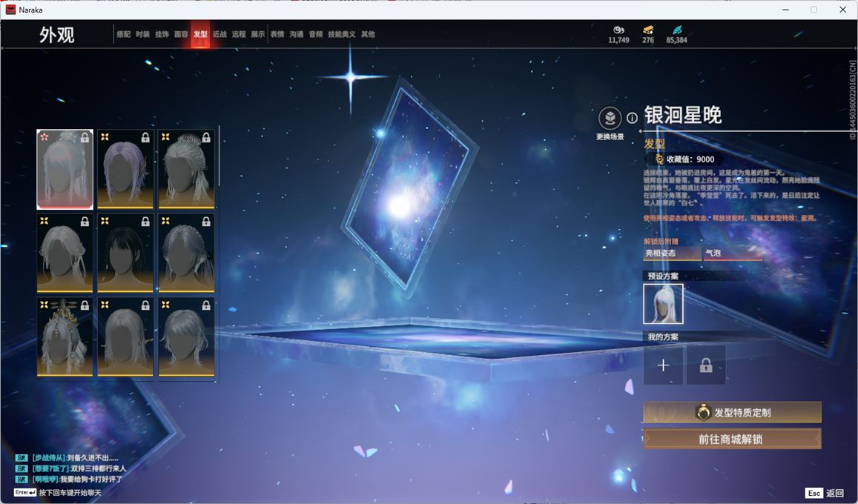The width and height of the screenshot is (858, 504).
Task: Click the 我的方案 section label
Action: point(663,336)
